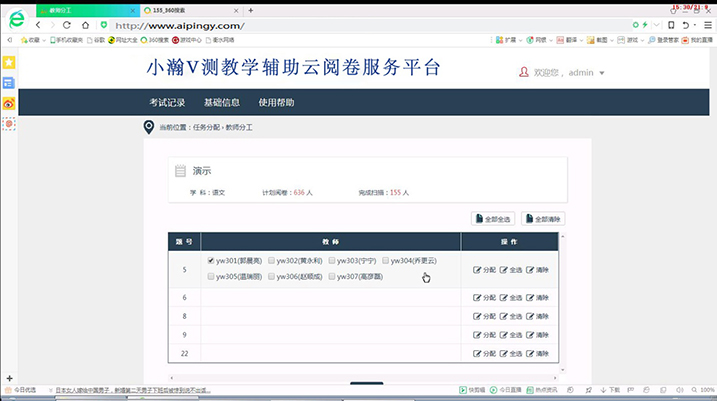Uncheck the yw301 teacher checkbox
The image size is (717, 401).
[x=211, y=260]
